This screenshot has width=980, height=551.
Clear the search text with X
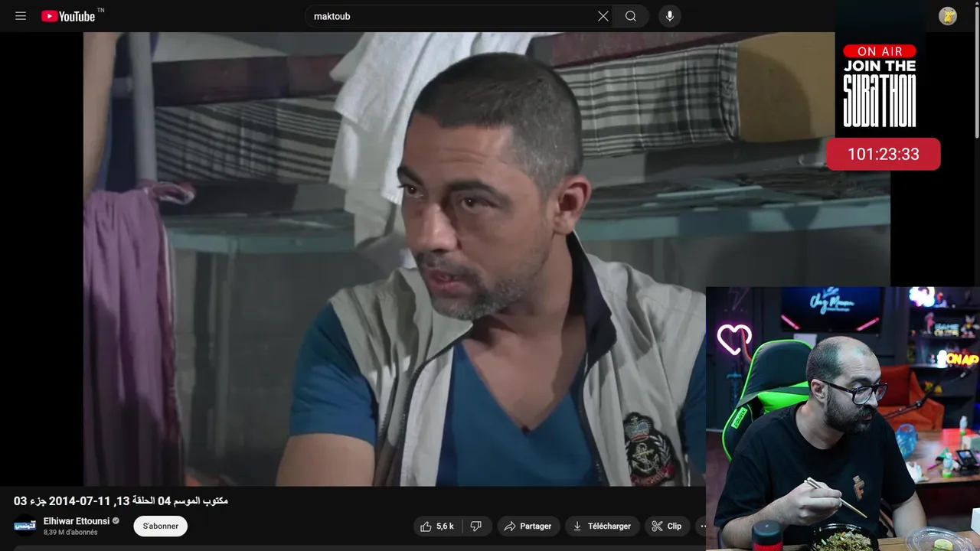coord(603,16)
